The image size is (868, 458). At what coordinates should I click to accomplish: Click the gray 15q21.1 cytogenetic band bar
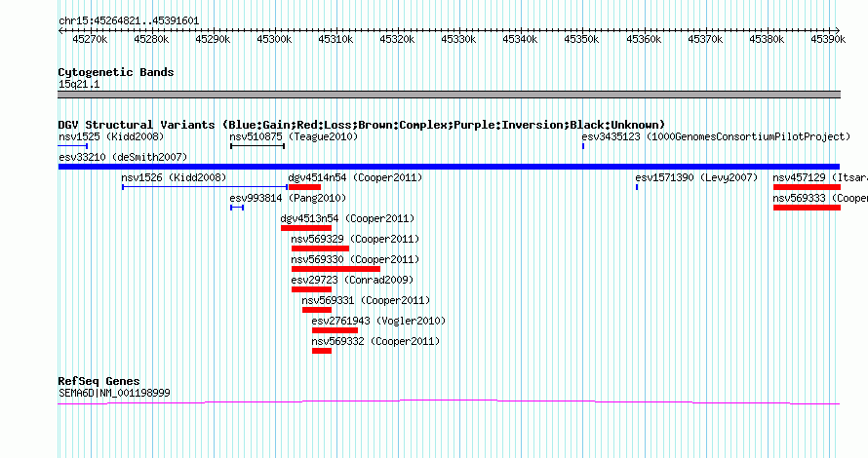click(x=449, y=95)
